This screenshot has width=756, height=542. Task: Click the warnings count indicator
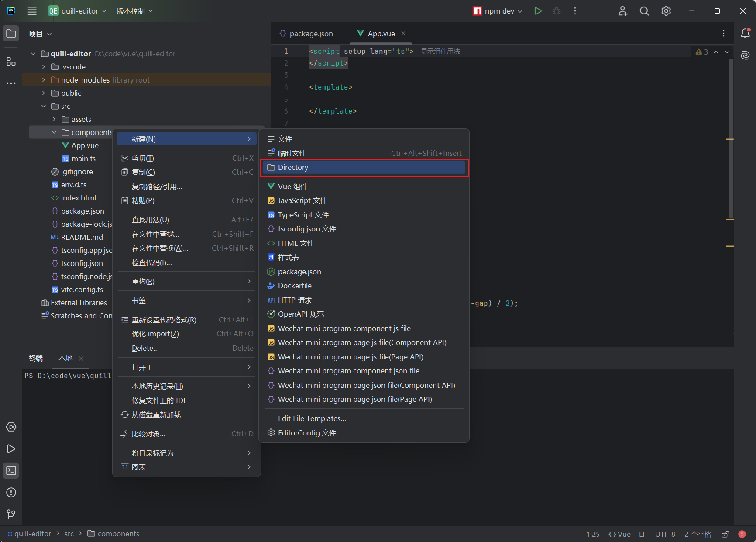[x=702, y=52]
